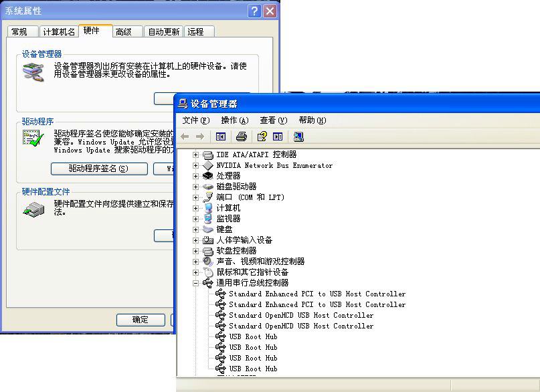This screenshot has height=392, width=540.
Task: Open the 查看(V) menu
Action: coord(273,120)
